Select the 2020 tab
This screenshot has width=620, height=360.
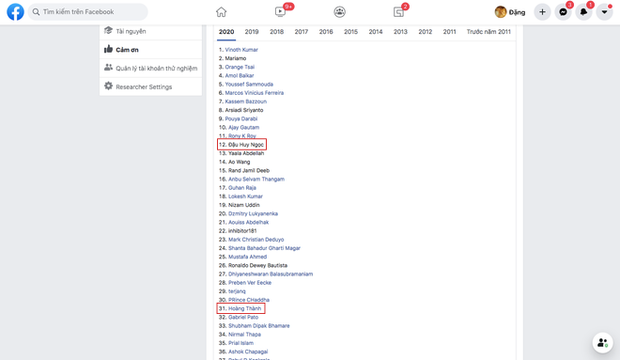tap(227, 32)
